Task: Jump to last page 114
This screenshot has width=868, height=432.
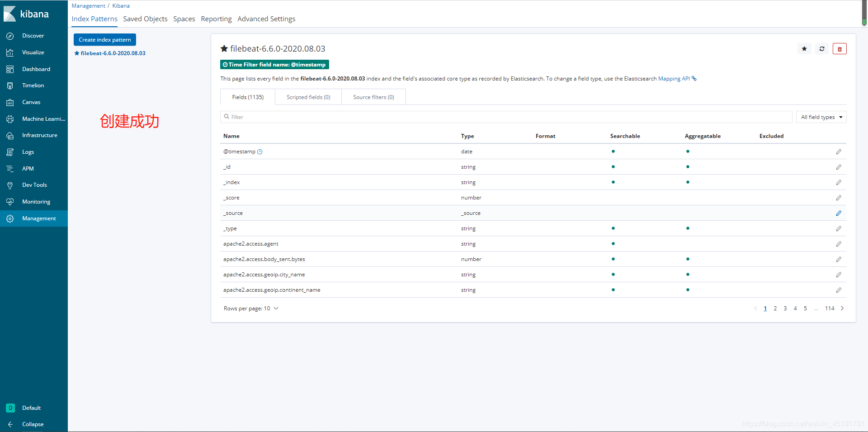Action: click(830, 309)
